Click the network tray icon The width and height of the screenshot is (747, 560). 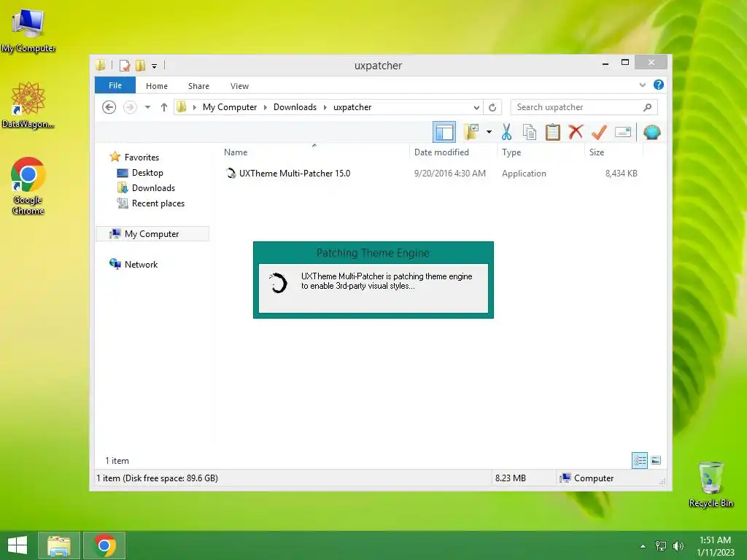point(661,546)
